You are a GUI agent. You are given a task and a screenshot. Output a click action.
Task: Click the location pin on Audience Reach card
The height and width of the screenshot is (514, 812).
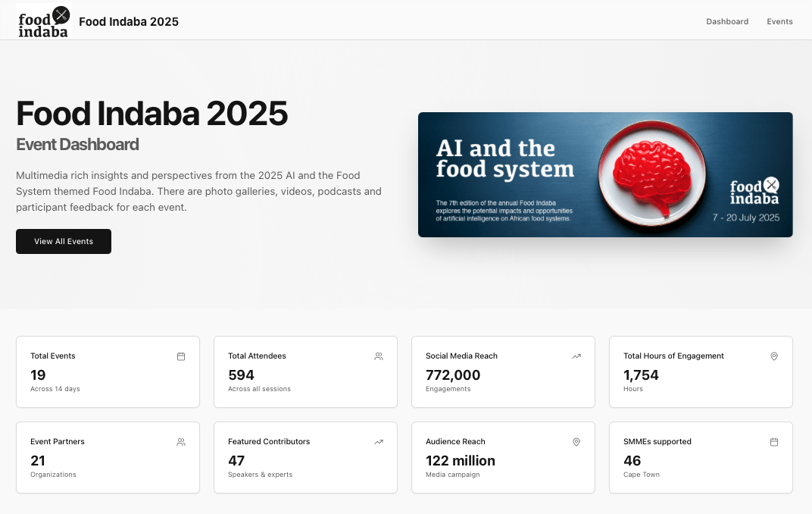(x=576, y=442)
